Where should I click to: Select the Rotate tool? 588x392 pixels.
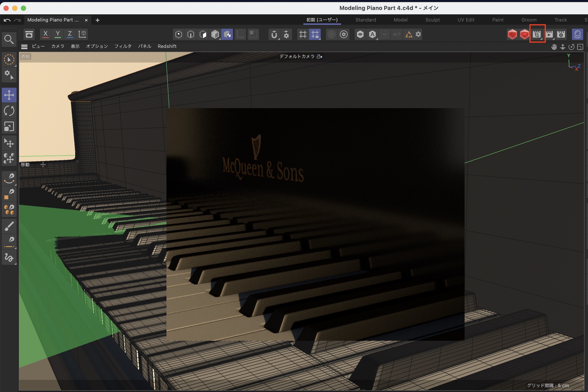pos(9,111)
